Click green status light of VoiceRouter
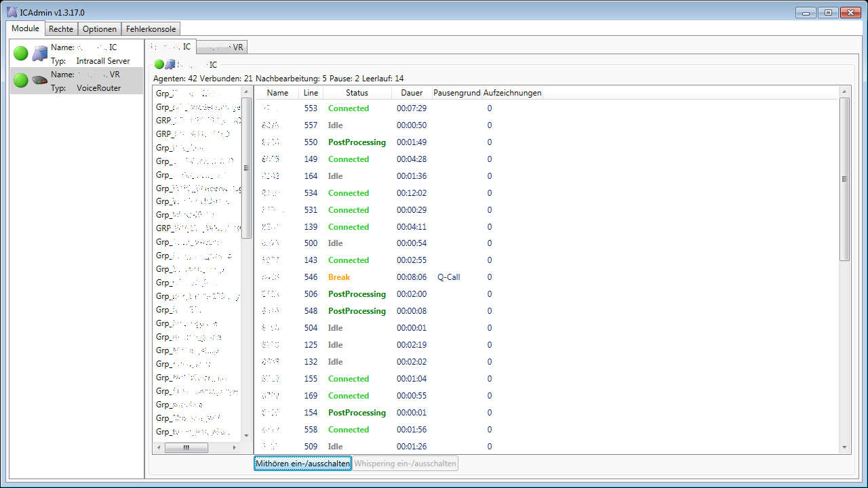Screen dimensions: 868x488 point(21,81)
